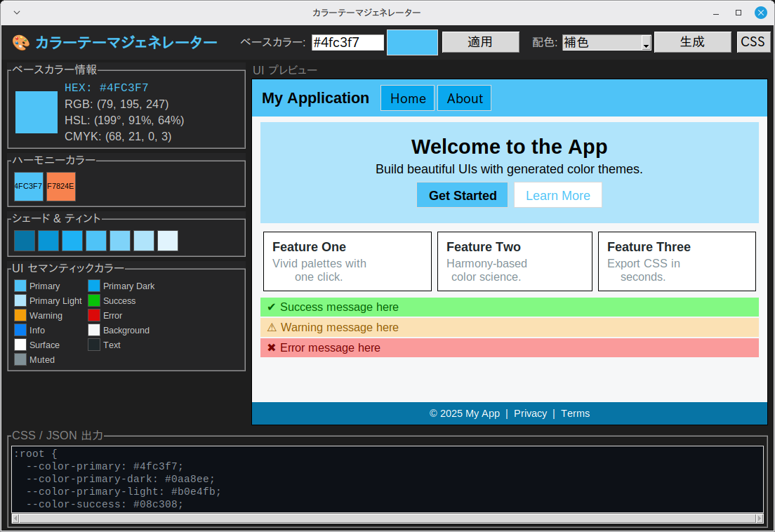Click the --color-success: #08c308 CSS line

[105, 505]
